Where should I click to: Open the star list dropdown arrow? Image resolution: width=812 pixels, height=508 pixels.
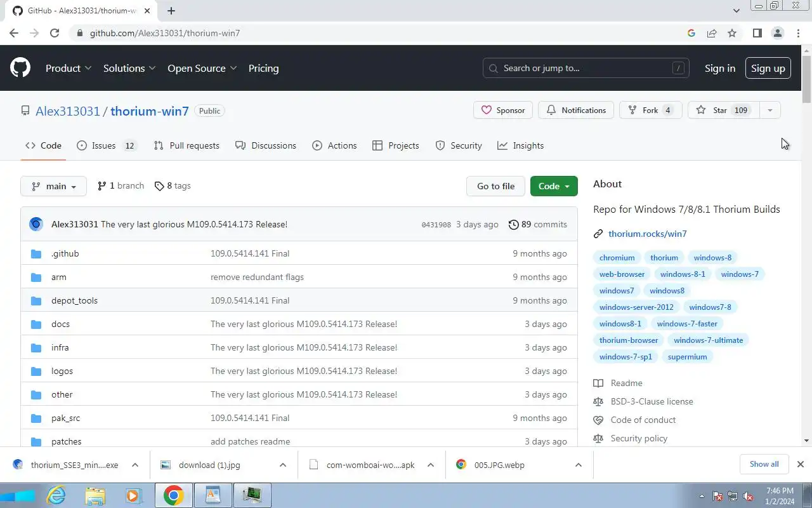pyautogui.click(x=769, y=110)
